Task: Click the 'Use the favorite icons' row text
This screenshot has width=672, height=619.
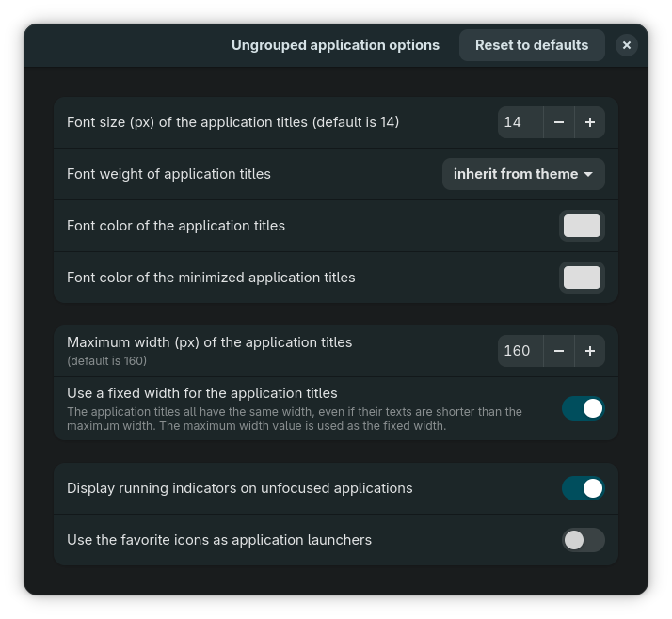Action: click(x=219, y=540)
